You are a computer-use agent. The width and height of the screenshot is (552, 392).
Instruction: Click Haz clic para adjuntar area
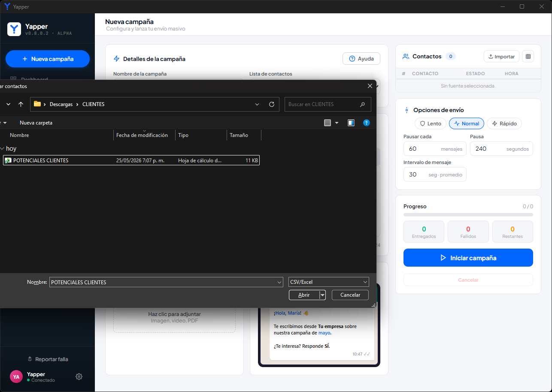tap(174, 317)
